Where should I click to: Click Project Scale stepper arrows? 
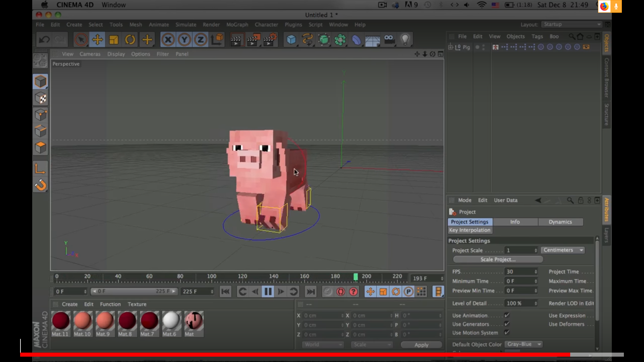point(536,250)
